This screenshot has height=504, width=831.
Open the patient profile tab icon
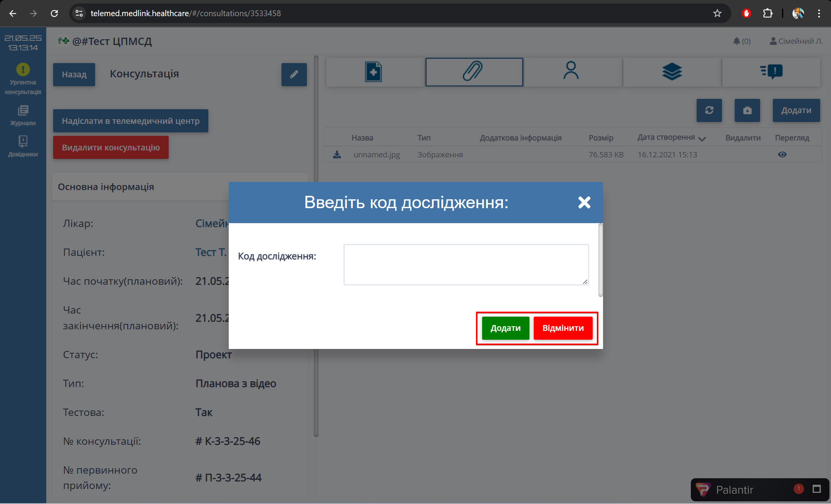(x=571, y=72)
